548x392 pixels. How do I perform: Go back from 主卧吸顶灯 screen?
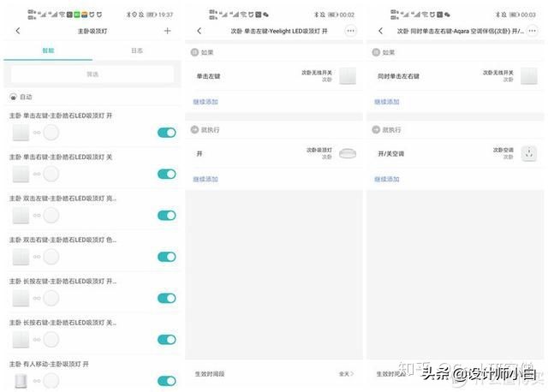(18, 31)
